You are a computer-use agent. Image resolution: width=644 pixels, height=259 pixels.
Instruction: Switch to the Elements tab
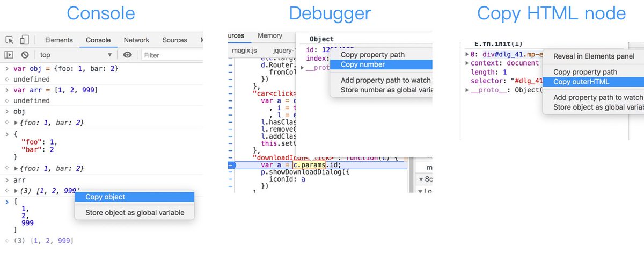pos(59,40)
